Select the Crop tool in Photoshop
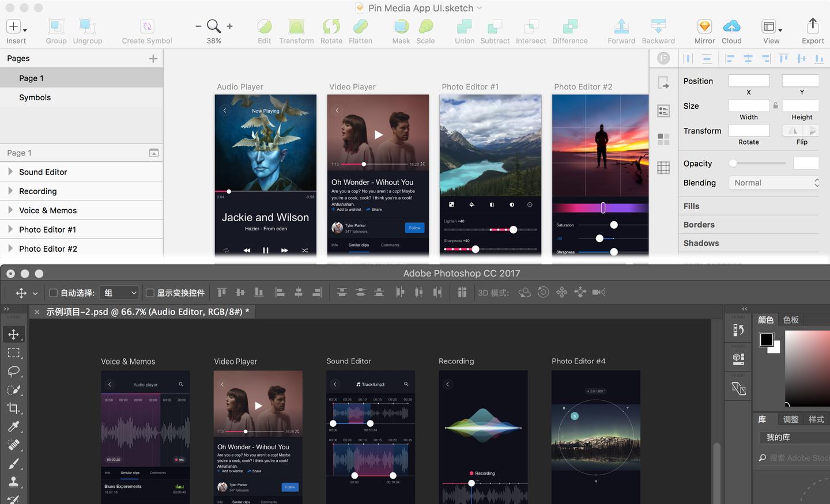The width and height of the screenshot is (830, 504). tap(14, 408)
